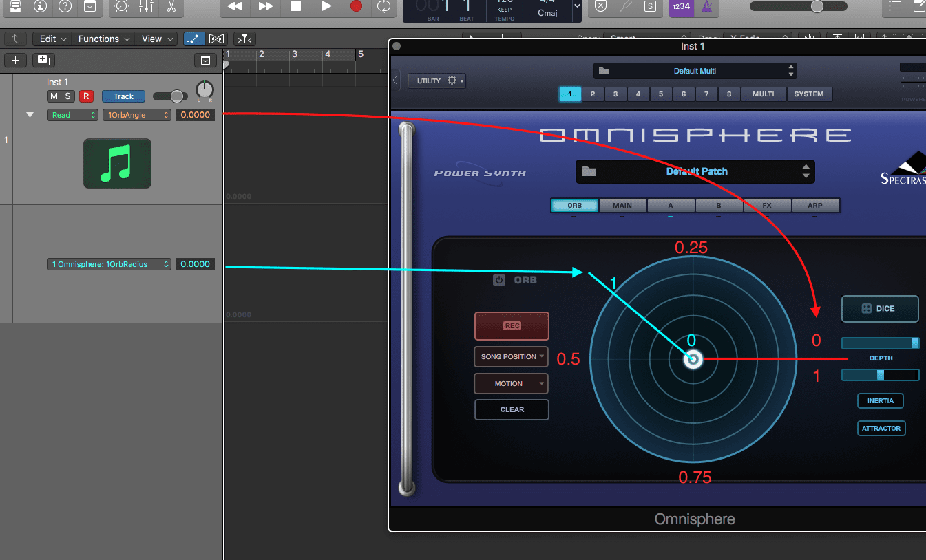
Task: Switch to the SYSTEM page
Action: pyautogui.click(x=809, y=94)
